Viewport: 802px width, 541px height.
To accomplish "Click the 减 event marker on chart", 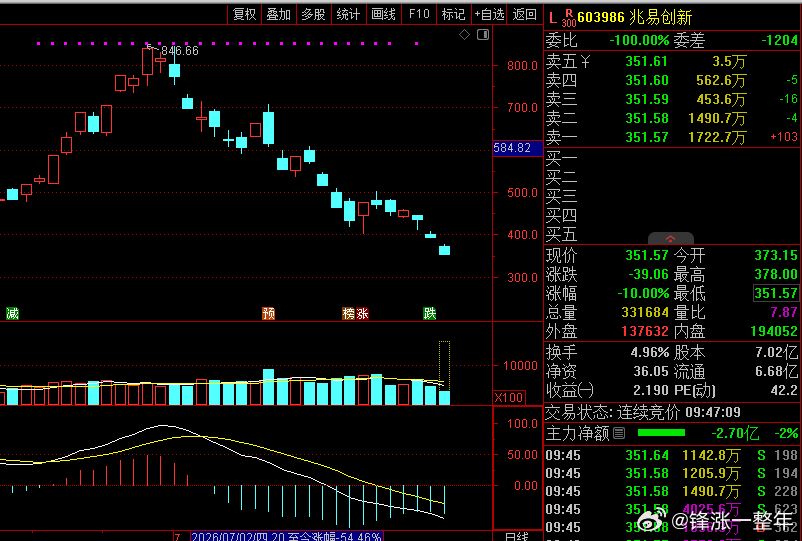I will pyautogui.click(x=12, y=313).
